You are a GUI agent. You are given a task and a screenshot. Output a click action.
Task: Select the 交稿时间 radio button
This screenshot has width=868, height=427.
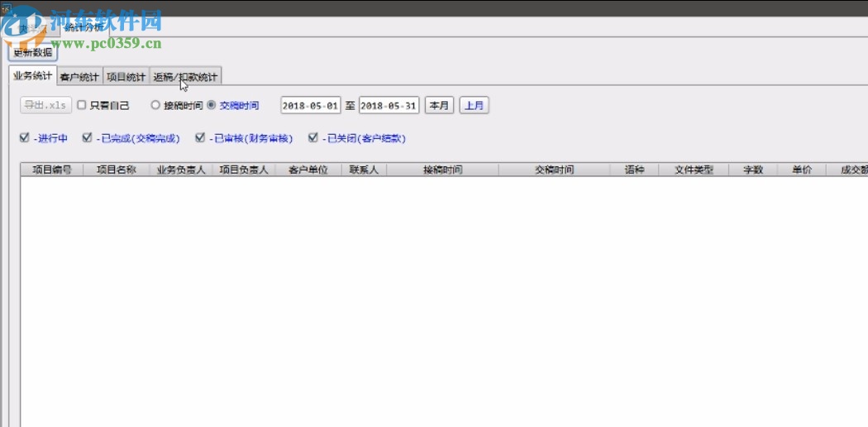212,105
